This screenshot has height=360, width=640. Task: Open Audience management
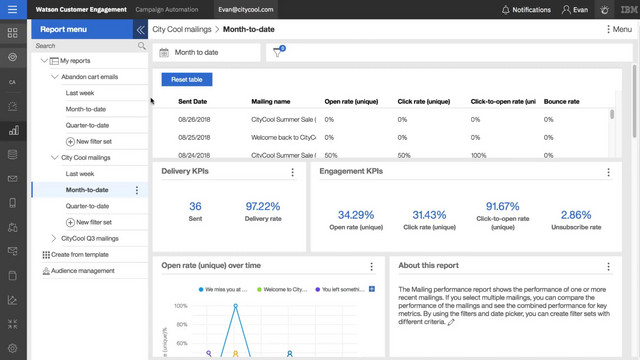(78, 271)
